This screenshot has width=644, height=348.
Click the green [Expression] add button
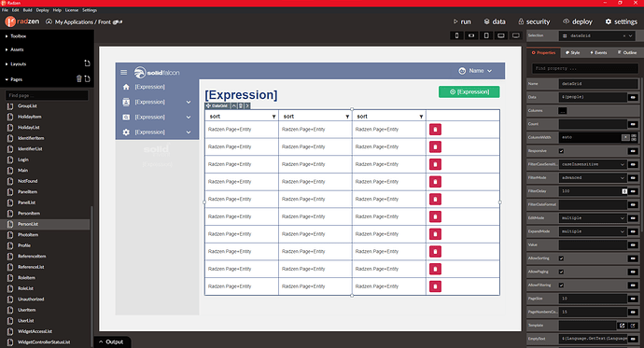tap(469, 92)
